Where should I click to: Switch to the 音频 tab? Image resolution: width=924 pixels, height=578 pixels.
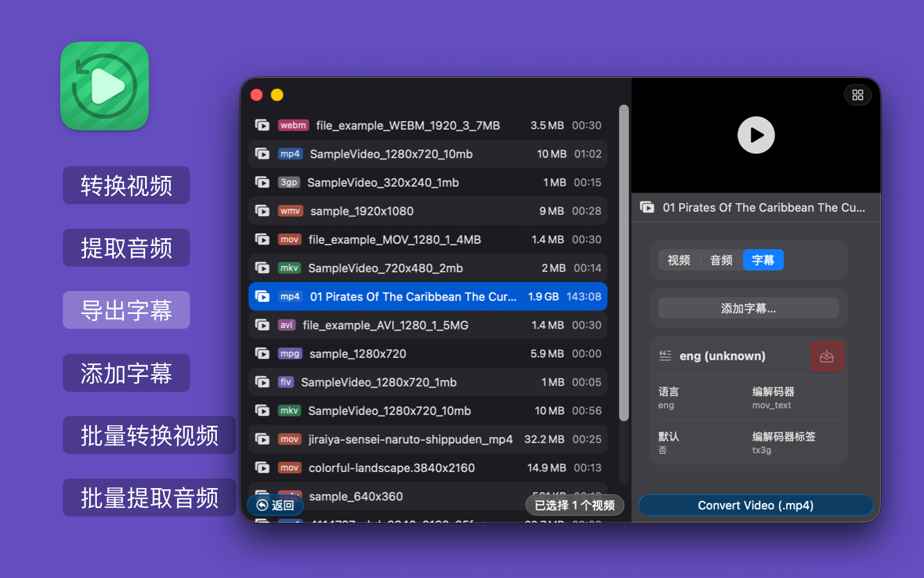(721, 260)
